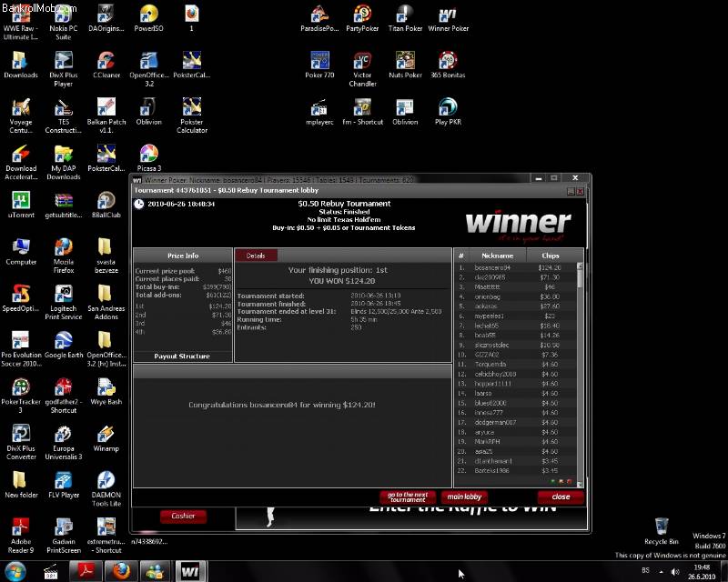Select the DivX Plus Player icon

63,70
